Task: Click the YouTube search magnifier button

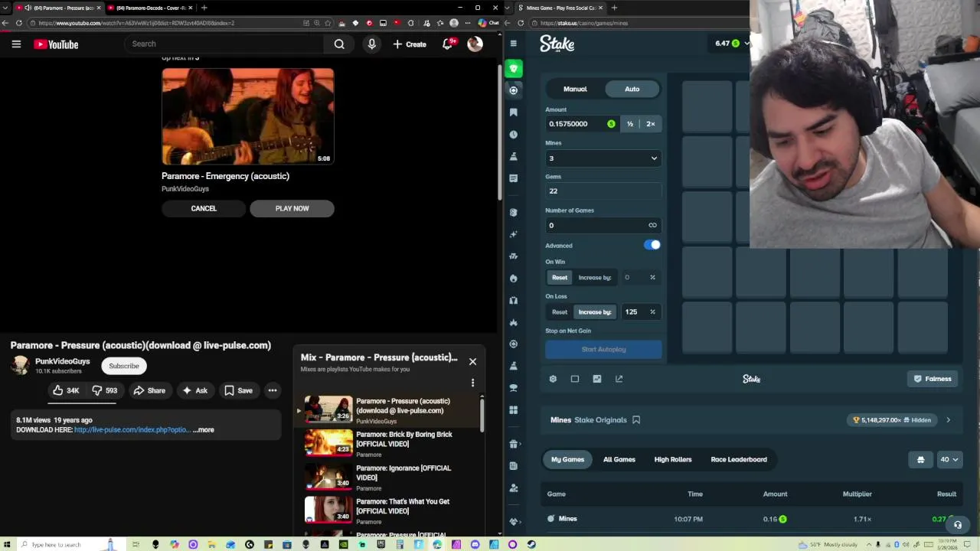Action: click(339, 44)
